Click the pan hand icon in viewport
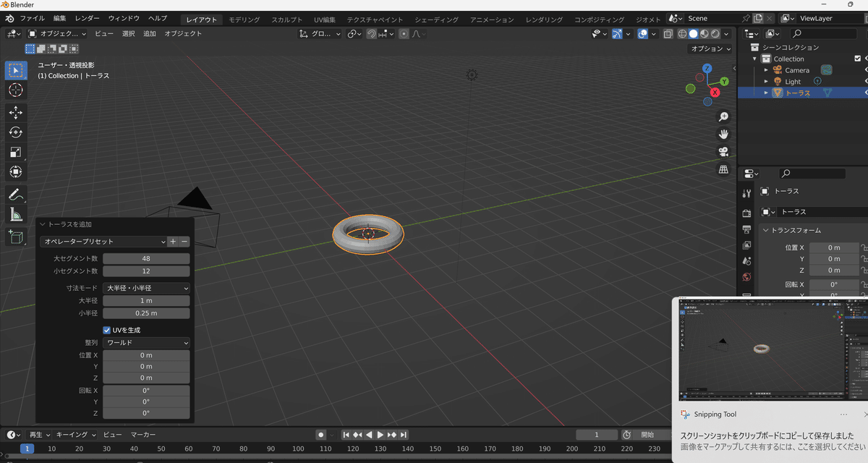 723,134
